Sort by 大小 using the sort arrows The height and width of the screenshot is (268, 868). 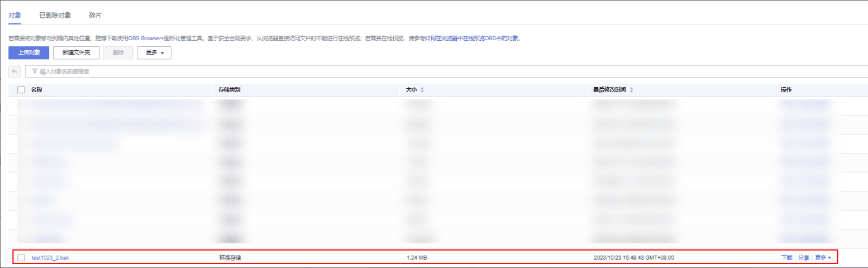[x=422, y=90]
